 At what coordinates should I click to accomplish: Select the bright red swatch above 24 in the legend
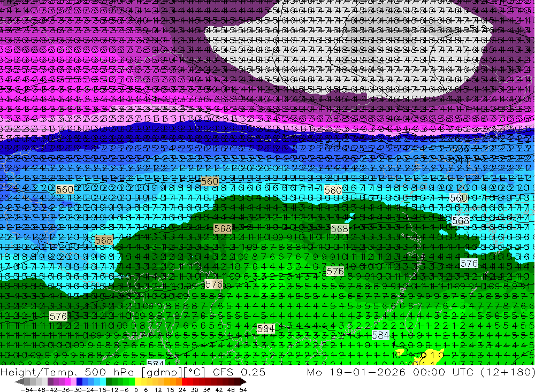[185, 382]
